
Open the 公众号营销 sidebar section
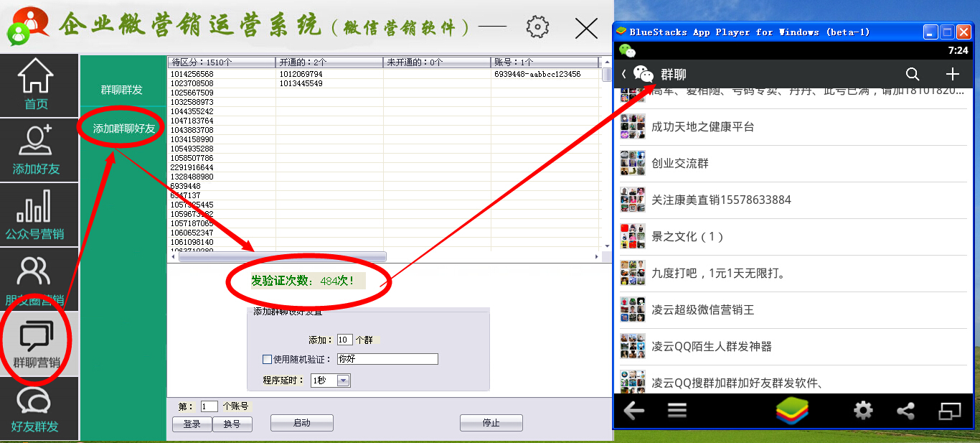pyautogui.click(x=39, y=214)
